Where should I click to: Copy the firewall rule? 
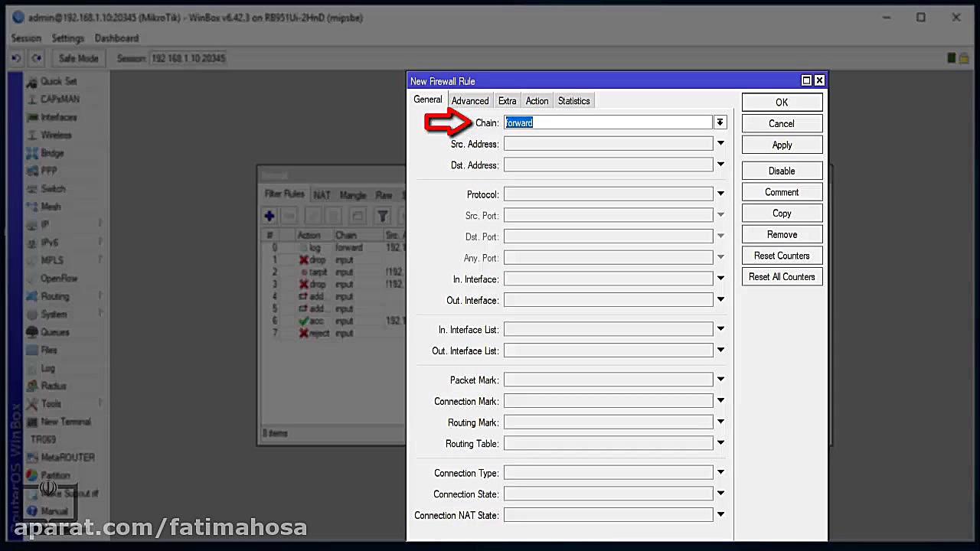782,214
